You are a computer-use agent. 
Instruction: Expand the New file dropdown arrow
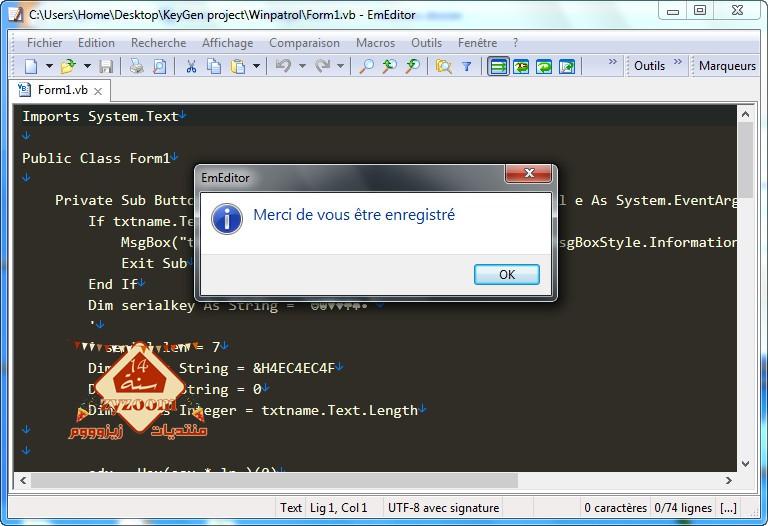49,66
